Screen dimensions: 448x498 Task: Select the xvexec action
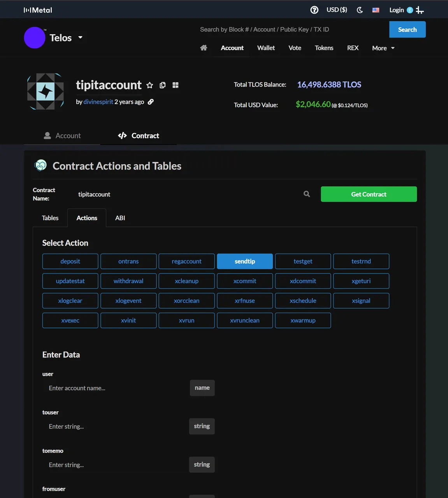70,321
